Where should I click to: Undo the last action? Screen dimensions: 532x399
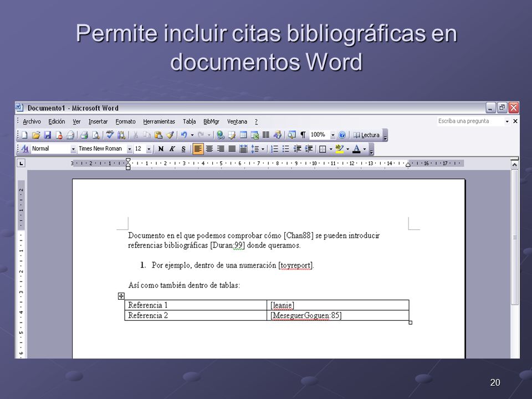point(184,135)
